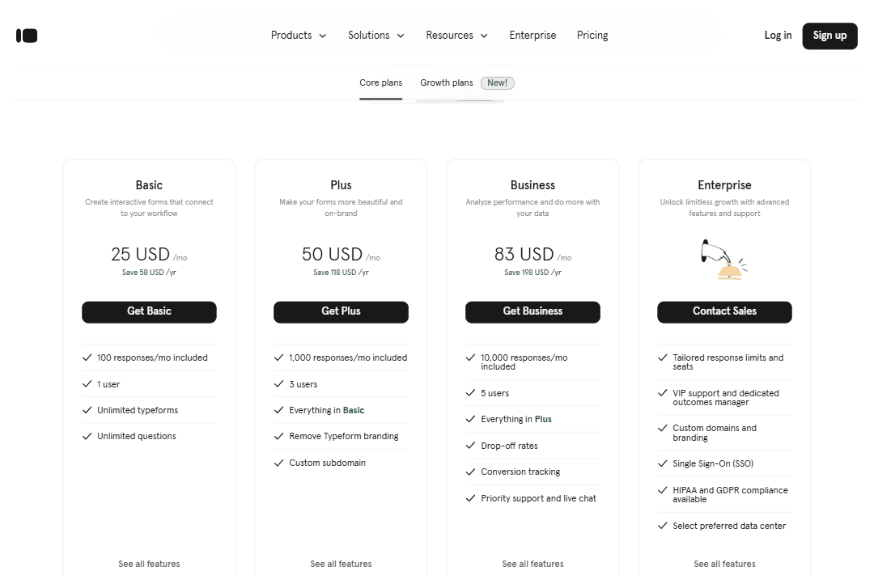
Task: Open the Products dropdown
Action: pyautogui.click(x=298, y=35)
